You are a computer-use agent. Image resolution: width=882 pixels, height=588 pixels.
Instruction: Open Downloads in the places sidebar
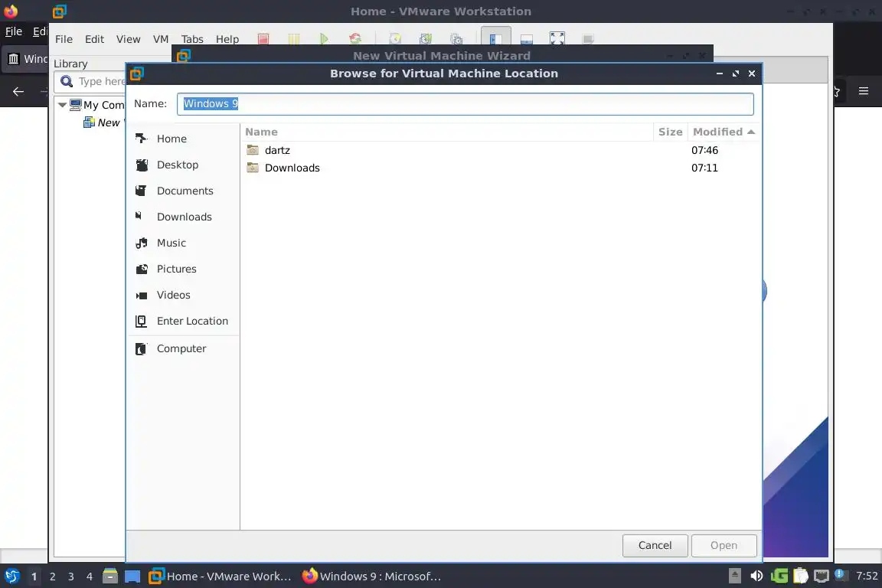pos(184,217)
